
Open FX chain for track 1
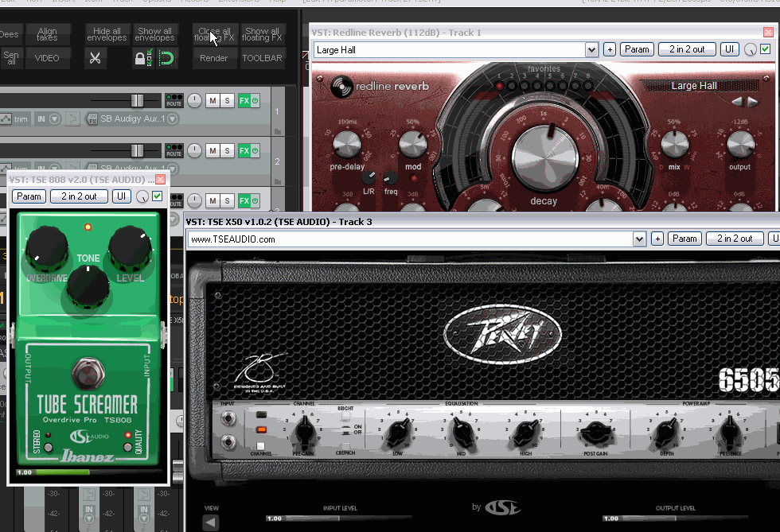click(244, 100)
